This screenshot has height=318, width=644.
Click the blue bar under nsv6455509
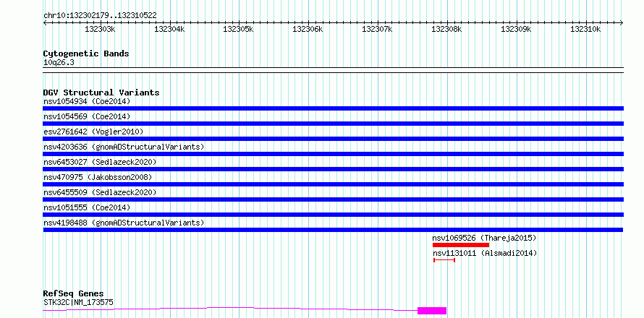click(x=333, y=199)
